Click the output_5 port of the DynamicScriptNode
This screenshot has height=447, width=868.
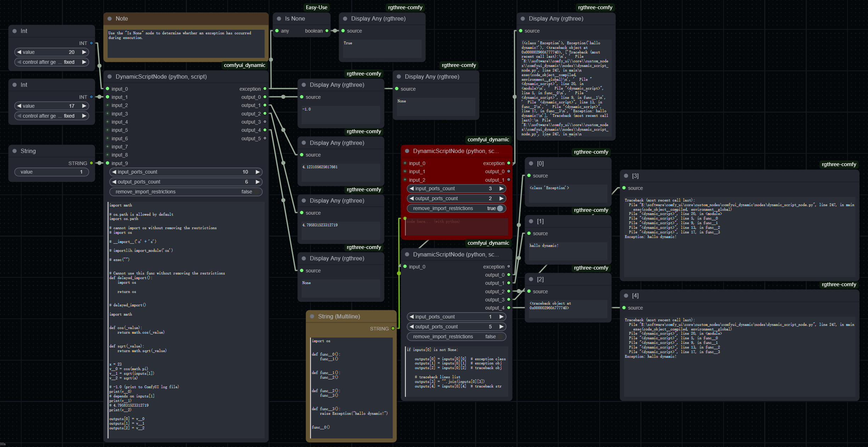[x=265, y=138]
